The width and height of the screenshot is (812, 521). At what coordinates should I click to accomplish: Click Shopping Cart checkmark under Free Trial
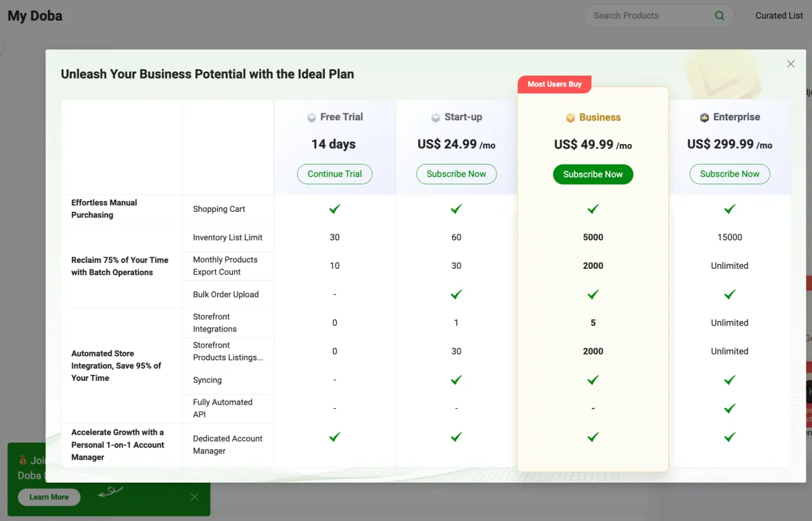[x=335, y=209]
